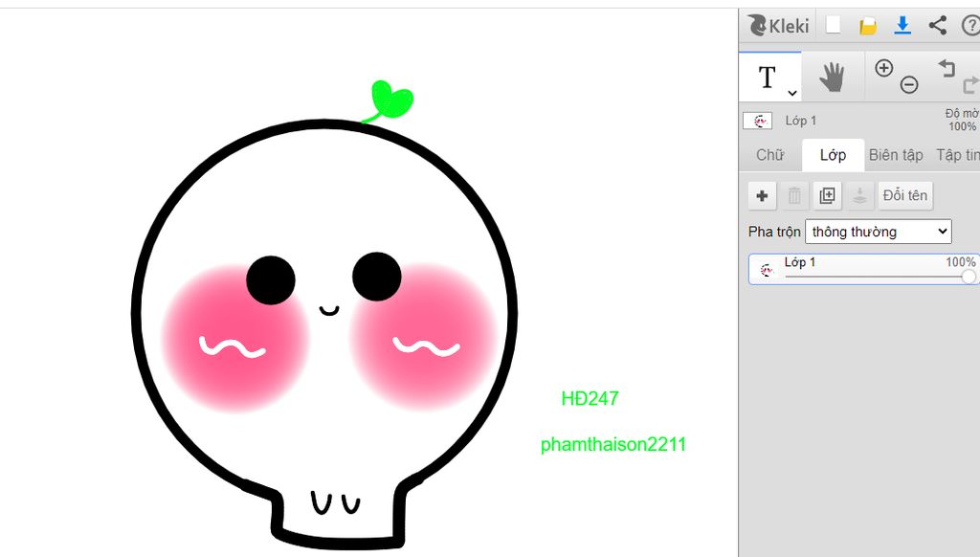Image resolution: width=980 pixels, height=557 pixels.
Task: Download the image with blue arrow
Action: (902, 25)
